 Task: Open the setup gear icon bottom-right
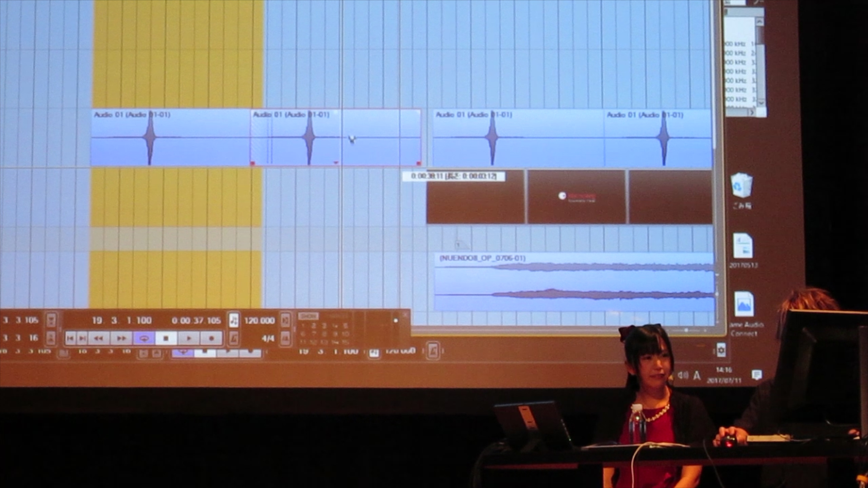coord(721,350)
